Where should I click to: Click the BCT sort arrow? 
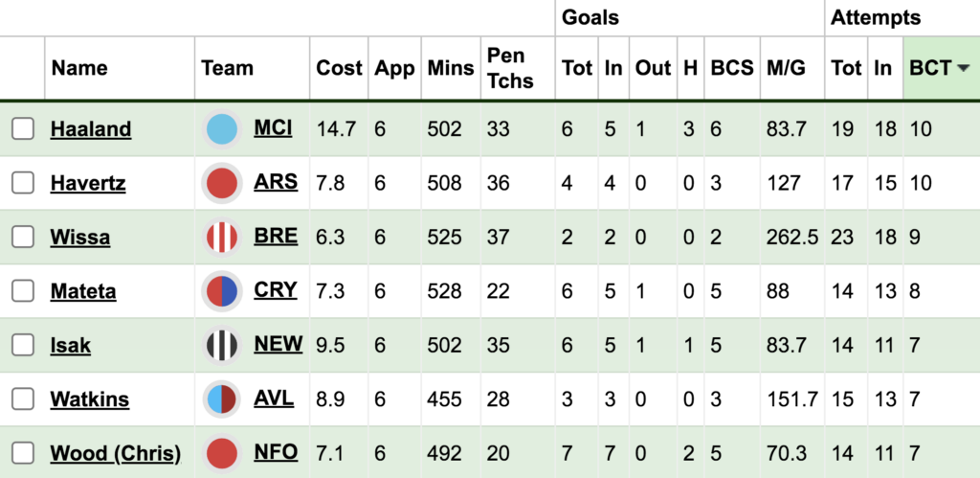[964, 68]
